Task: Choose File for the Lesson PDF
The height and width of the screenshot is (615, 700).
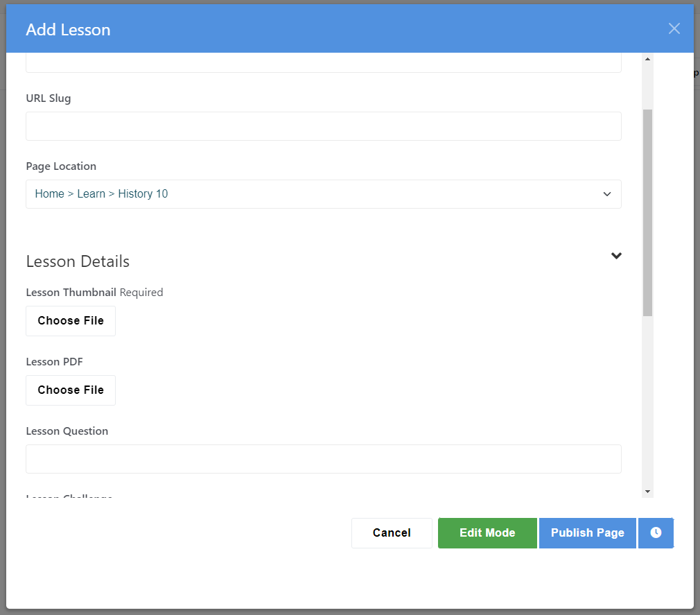Action: click(70, 390)
